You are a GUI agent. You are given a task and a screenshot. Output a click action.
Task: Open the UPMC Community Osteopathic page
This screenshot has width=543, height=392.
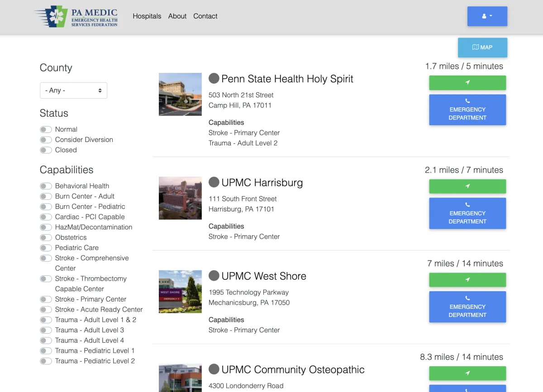pos(293,370)
